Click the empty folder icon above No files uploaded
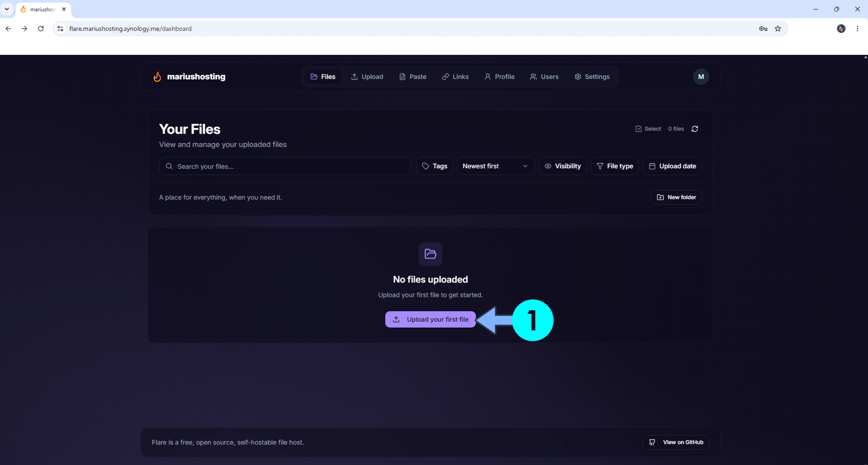The image size is (868, 465). tap(431, 254)
